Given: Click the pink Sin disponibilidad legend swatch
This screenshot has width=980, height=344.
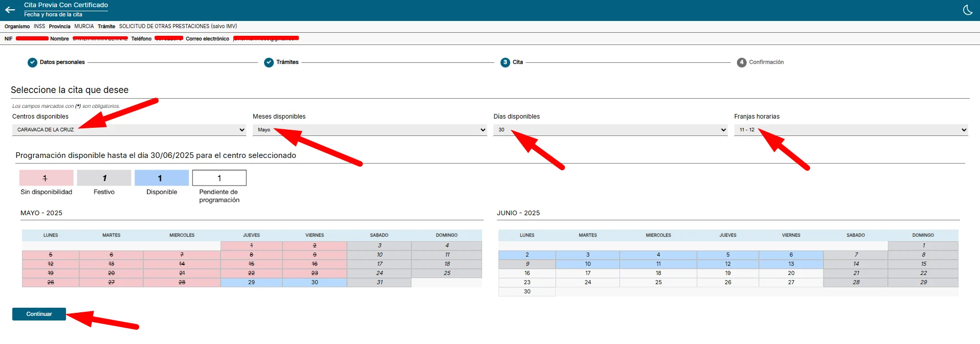Looking at the screenshot, I should click(x=47, y=178).
